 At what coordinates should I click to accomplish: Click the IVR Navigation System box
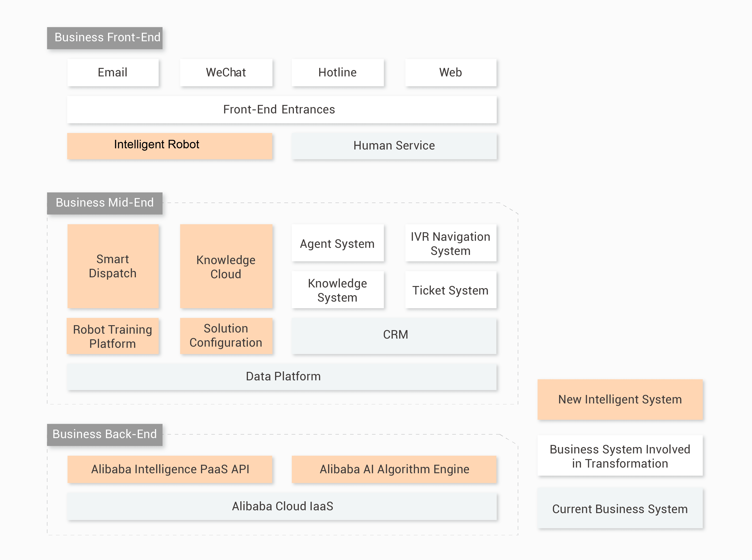click(450, 243)
